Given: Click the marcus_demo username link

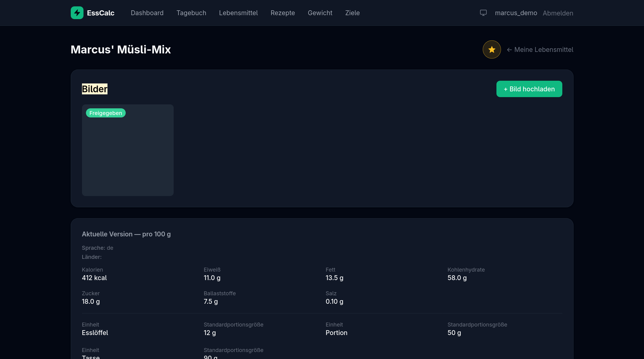Looking at the screenshot, I should (x=516, y=13).
